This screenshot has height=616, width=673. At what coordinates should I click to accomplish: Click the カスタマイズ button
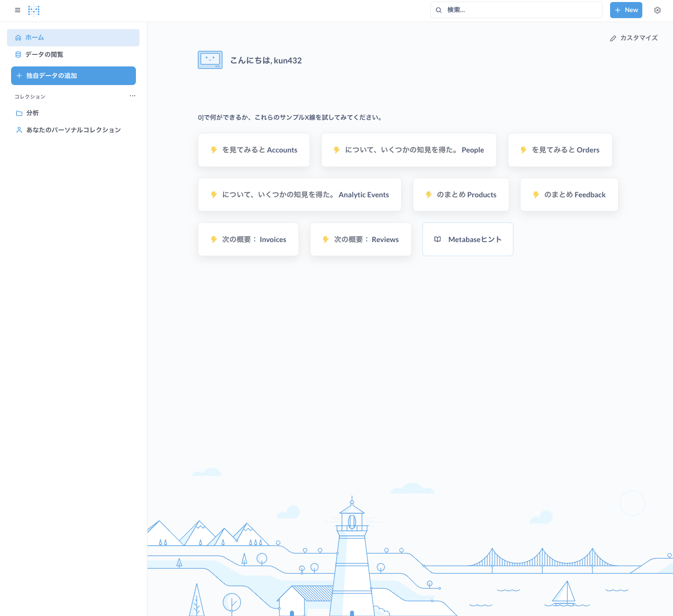(634, 38)
